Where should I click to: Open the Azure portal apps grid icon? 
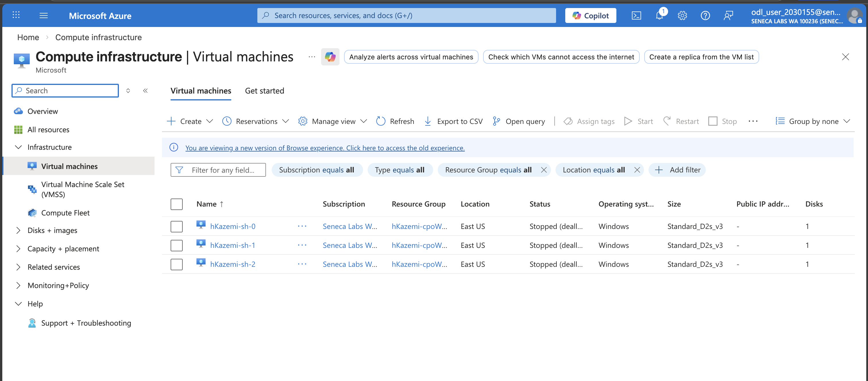[16, 15]
